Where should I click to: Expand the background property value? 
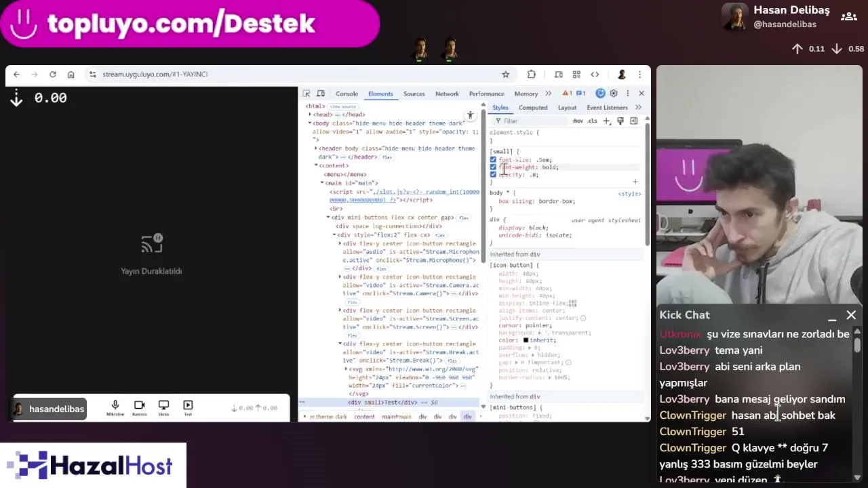(x=540, y=333)
